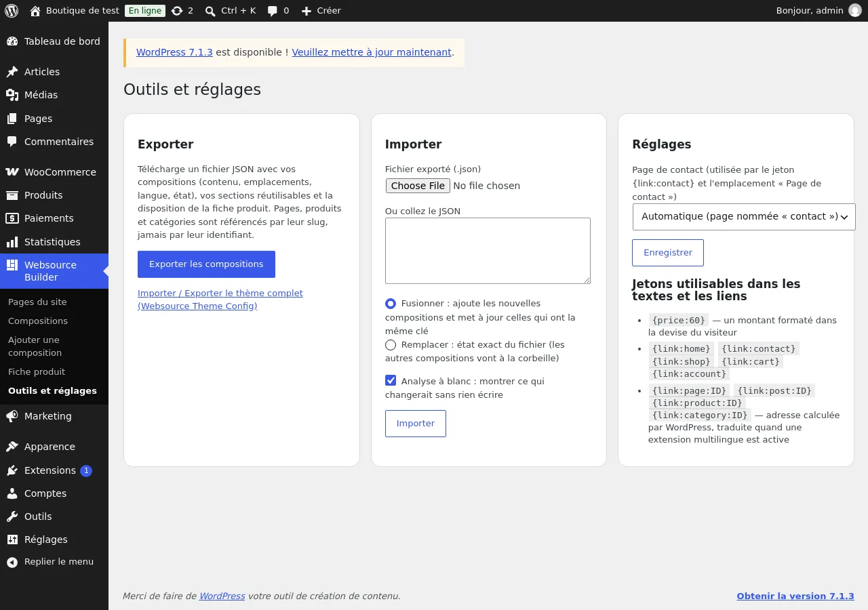The height and width of the screenshot is (610, 868).
Task: Click the home icon beside Boutique de test
Action: tap(35, 11)
